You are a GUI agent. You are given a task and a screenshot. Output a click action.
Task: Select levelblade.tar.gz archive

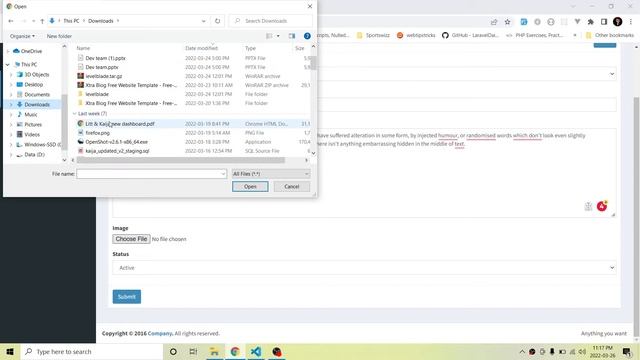(x=104, y=76)
